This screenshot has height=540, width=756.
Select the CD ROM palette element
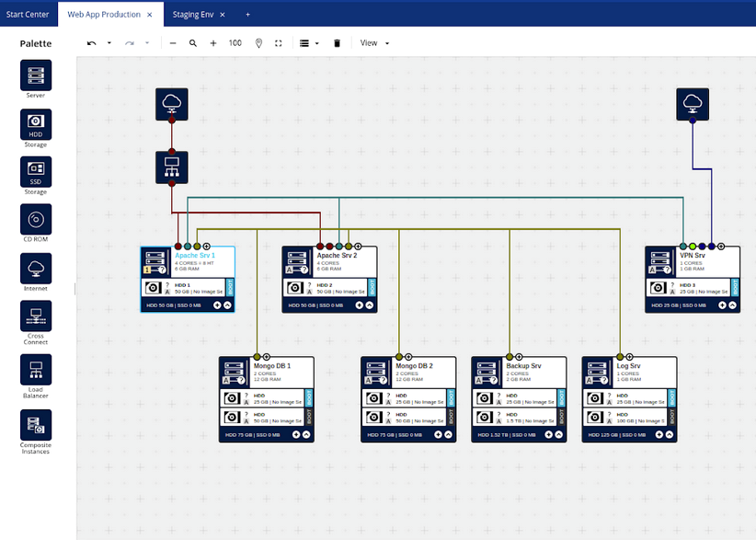coord(36,220)
